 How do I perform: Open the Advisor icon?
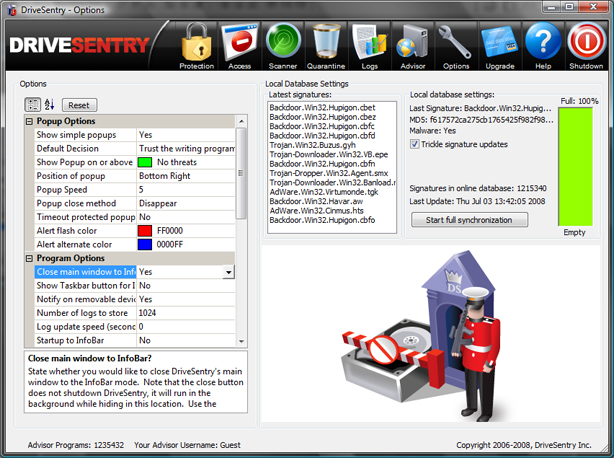click(x=412, y=46)
